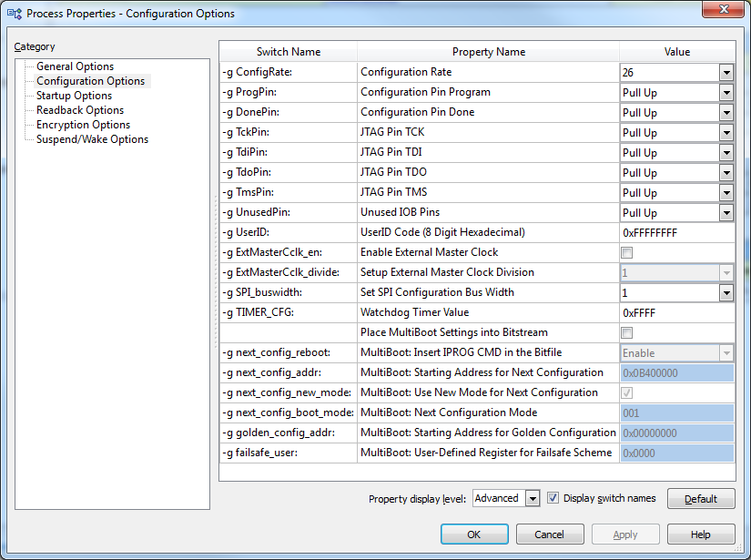Image resolution: width=751 pixels, height=560 pixels.
Task: Click the Apply button
Action: (625, 535)
